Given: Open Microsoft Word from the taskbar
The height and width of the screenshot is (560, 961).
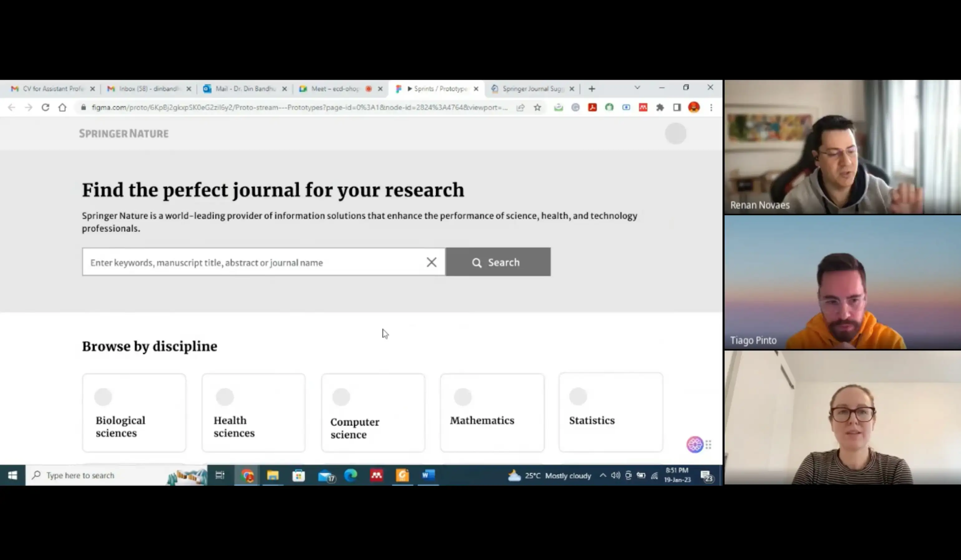Looking at the screenshot, I should [x=428, y=476].
